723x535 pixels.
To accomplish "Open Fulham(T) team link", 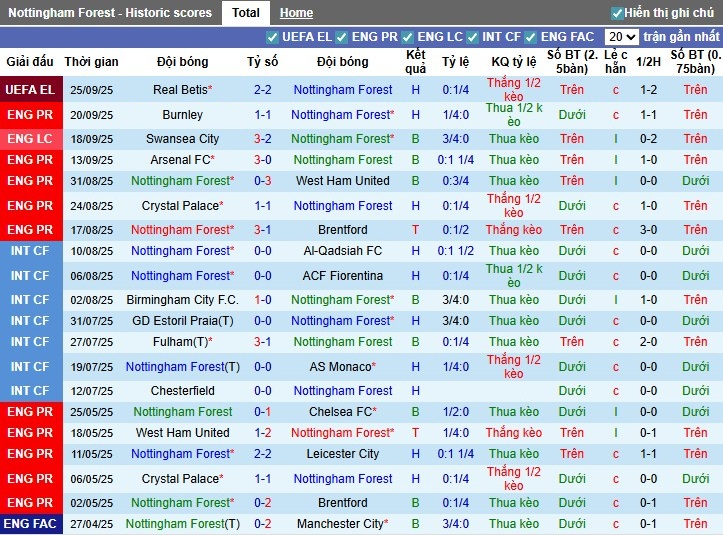I will click(182, 342).
